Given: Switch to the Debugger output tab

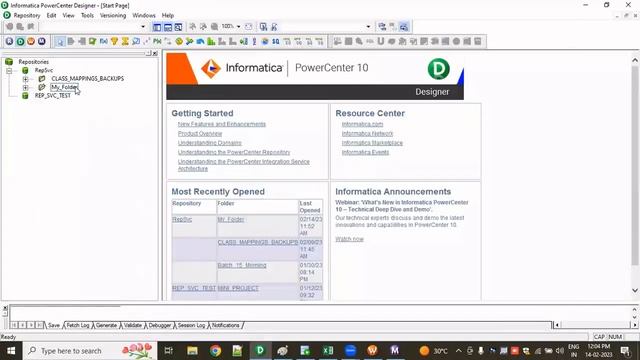Looking at the screenshot, I should tap(160, 325).
